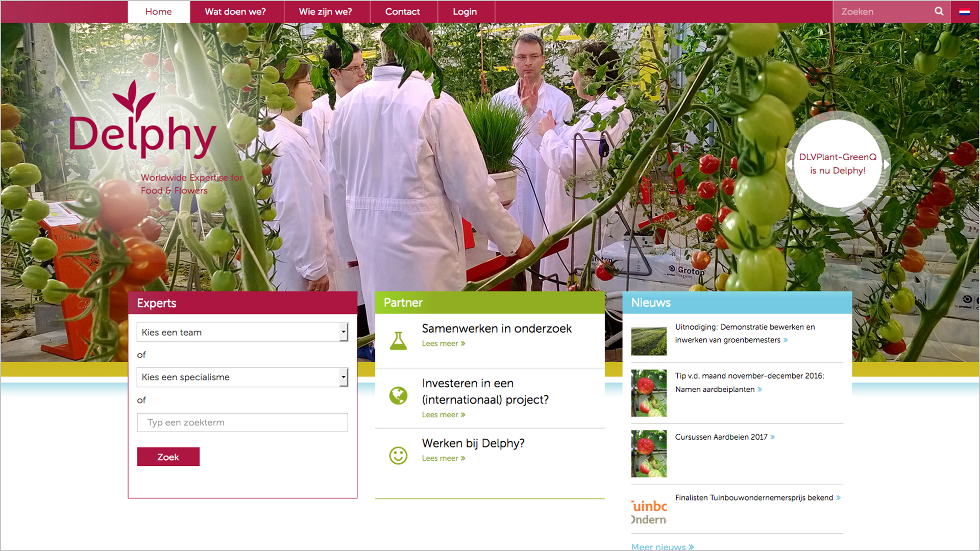The image size is (980, 551).
Task: Open the Kies een team dropdown
Action: pos(242,332)
